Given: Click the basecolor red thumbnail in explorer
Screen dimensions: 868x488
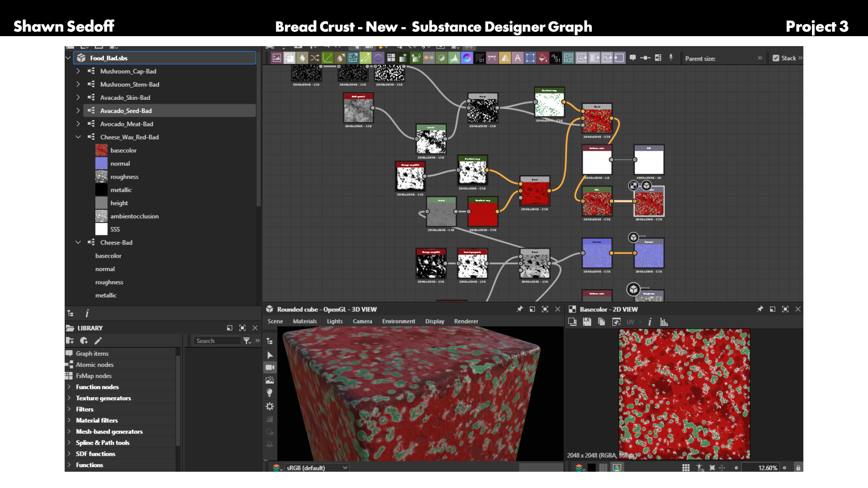Looking at the screenshot, I should tap(101, 150).
